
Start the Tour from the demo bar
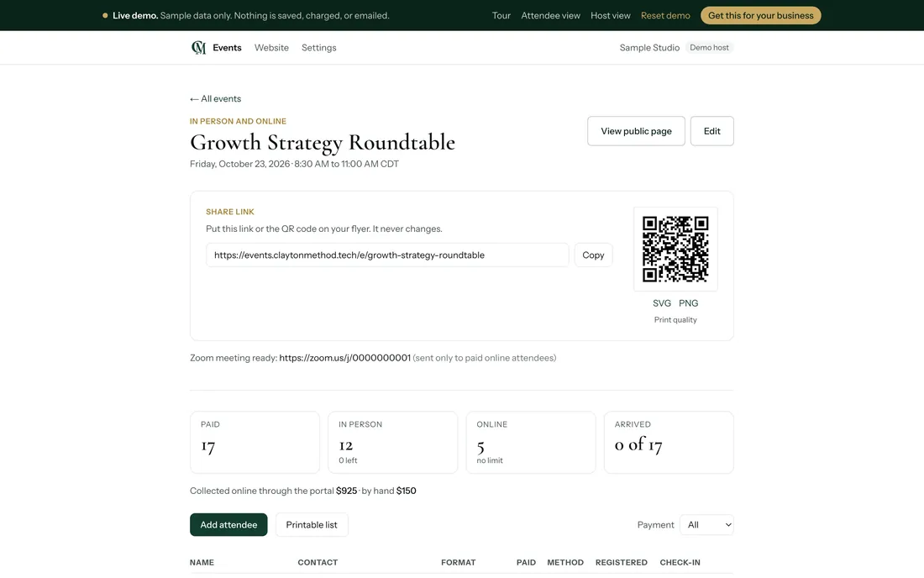tap(501, 15)
